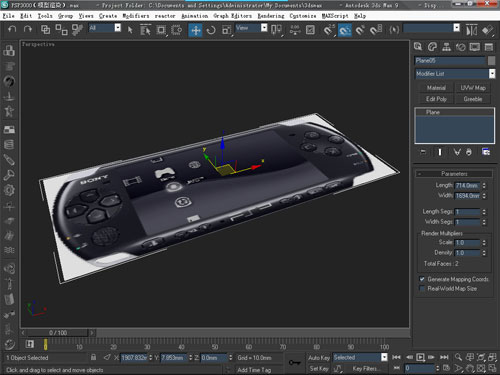Expand selection filter All dropdown
The height and width of the screenshot is (375, 500).
coord(118,28)
